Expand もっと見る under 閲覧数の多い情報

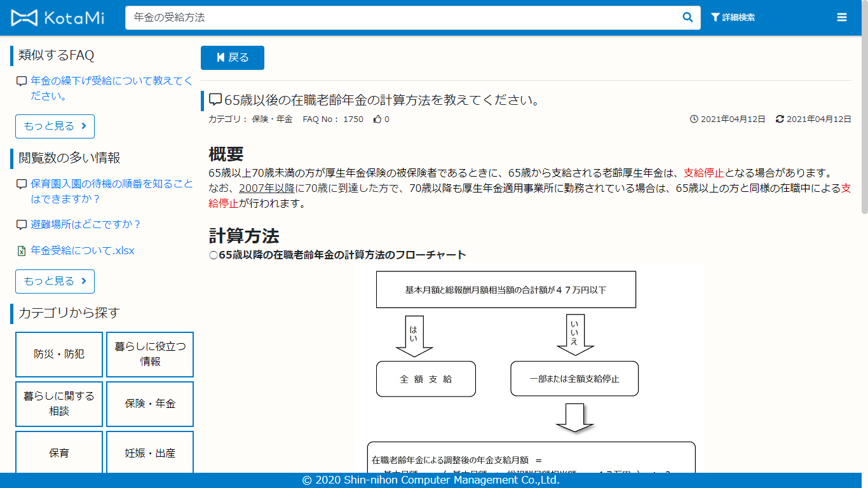click(x=55, y=281)
